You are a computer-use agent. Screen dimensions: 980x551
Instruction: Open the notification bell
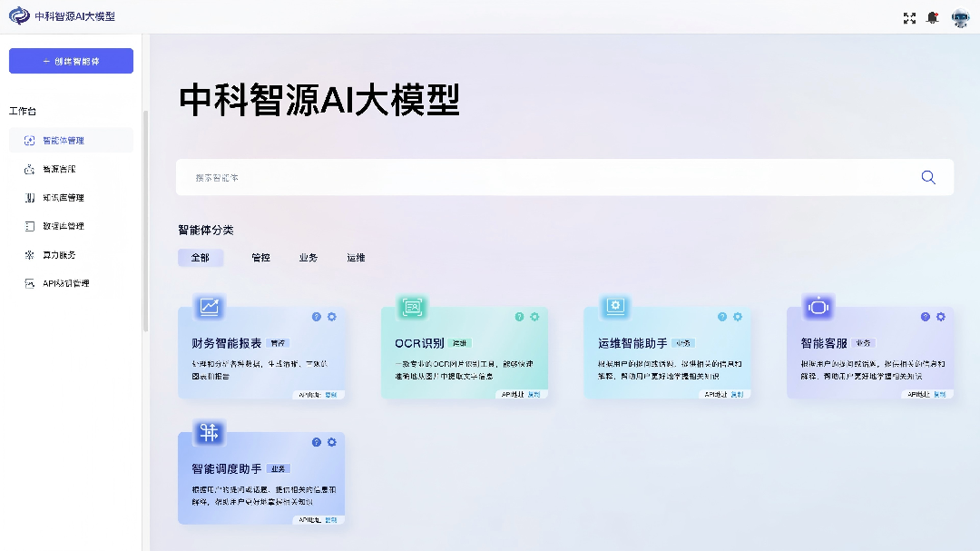pos(932,17)
